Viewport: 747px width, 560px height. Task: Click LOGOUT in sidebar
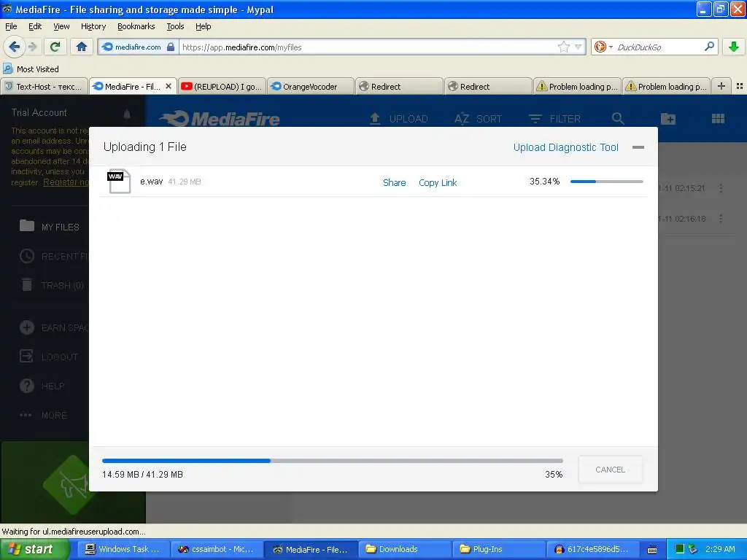coord(49,356)
